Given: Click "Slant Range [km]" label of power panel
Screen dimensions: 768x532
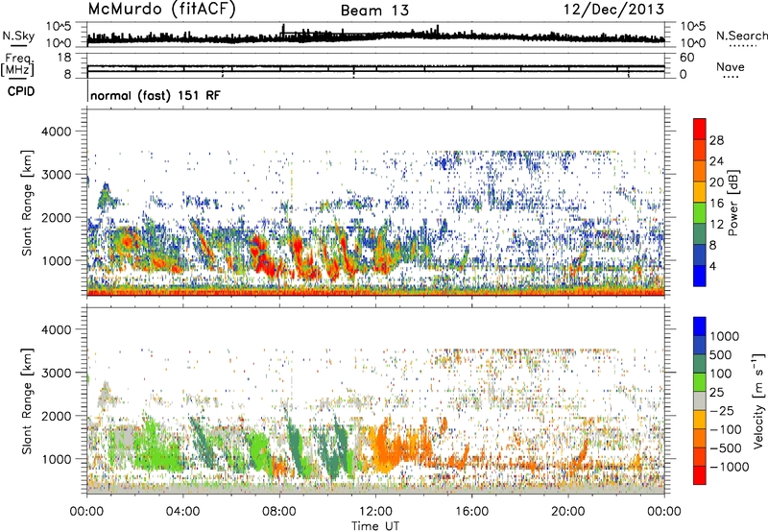Looking at the screenshot, I should pos(27,203).
